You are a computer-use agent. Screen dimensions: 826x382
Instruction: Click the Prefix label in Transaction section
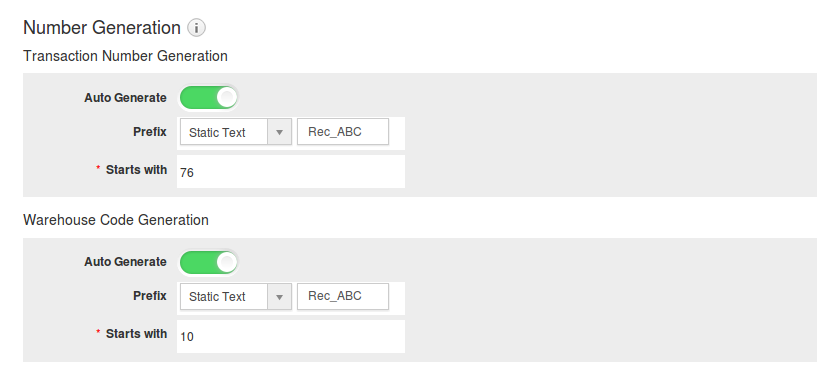[150, 132]
